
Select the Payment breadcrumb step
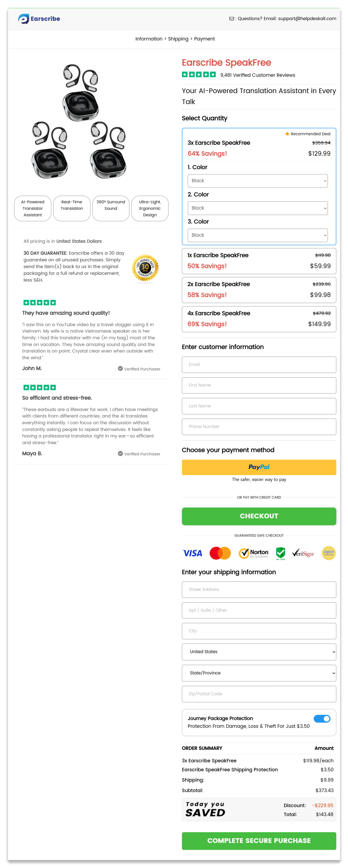(204, 39)
